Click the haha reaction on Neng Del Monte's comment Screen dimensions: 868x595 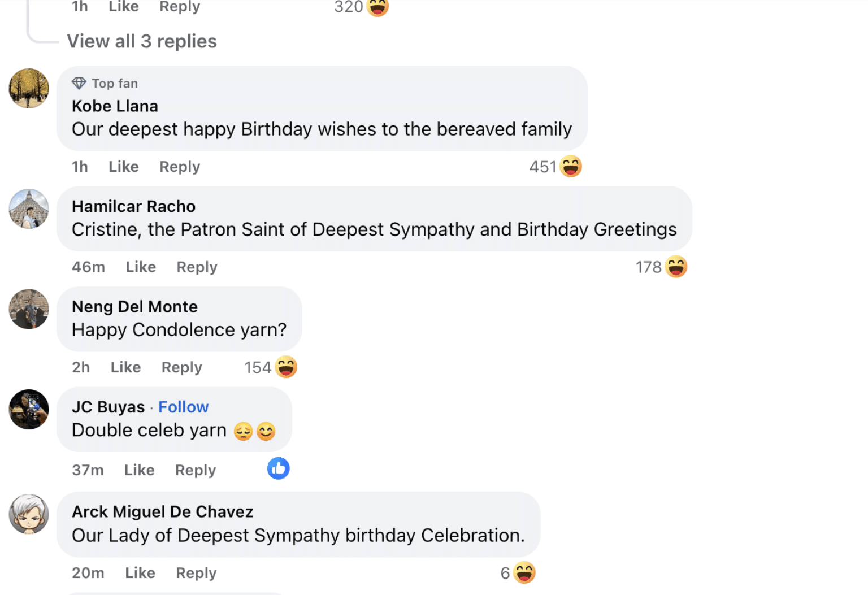(x=286, y=367)
